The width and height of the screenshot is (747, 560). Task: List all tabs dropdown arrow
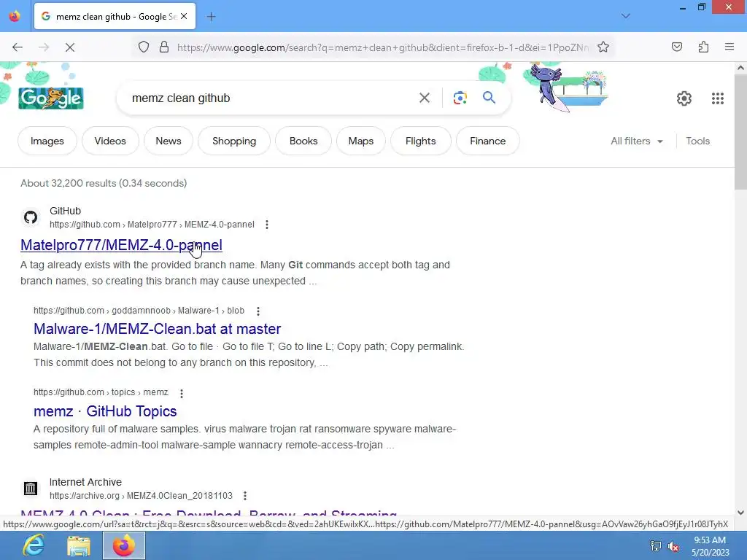tap(625, 16)
